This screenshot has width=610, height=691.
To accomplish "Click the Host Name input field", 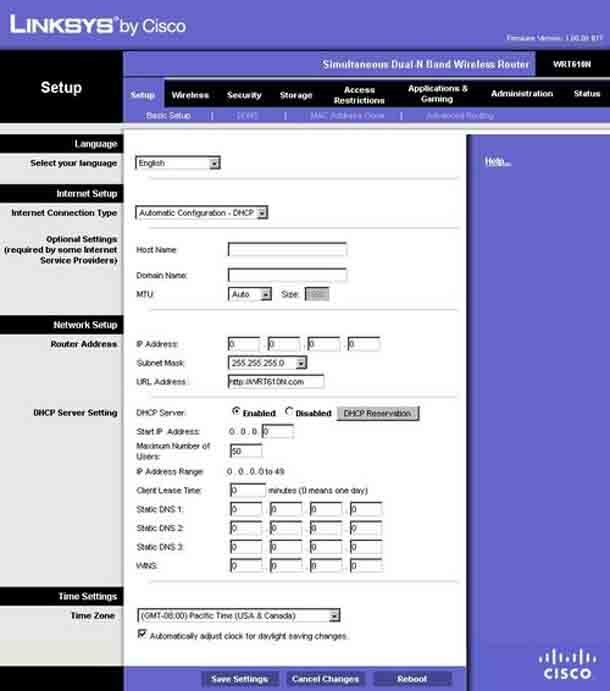I will [287, 249].
